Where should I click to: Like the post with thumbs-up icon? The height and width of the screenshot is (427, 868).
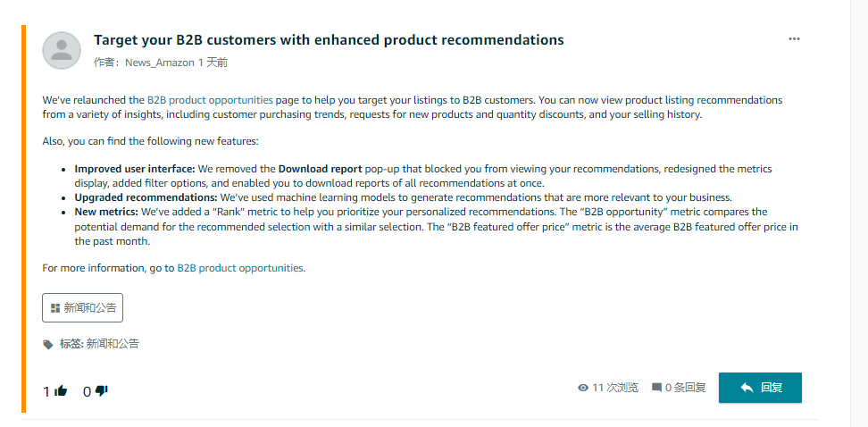coord(62,390)
